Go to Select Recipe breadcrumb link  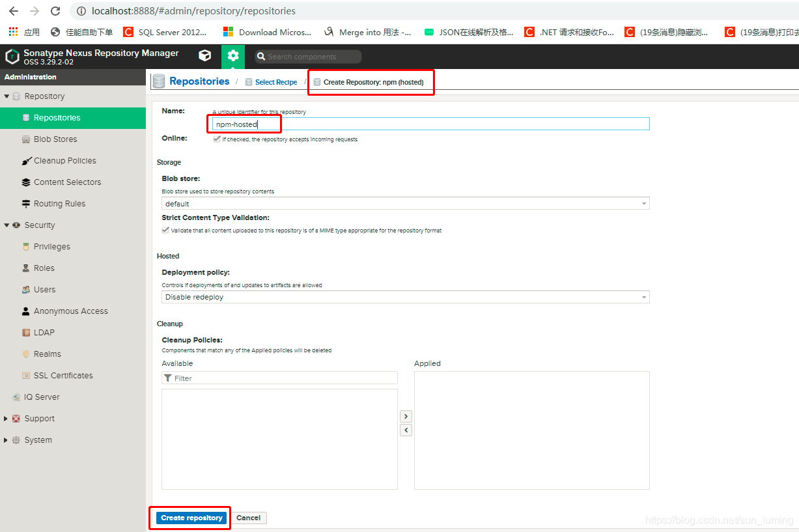[x=276, y=82]
